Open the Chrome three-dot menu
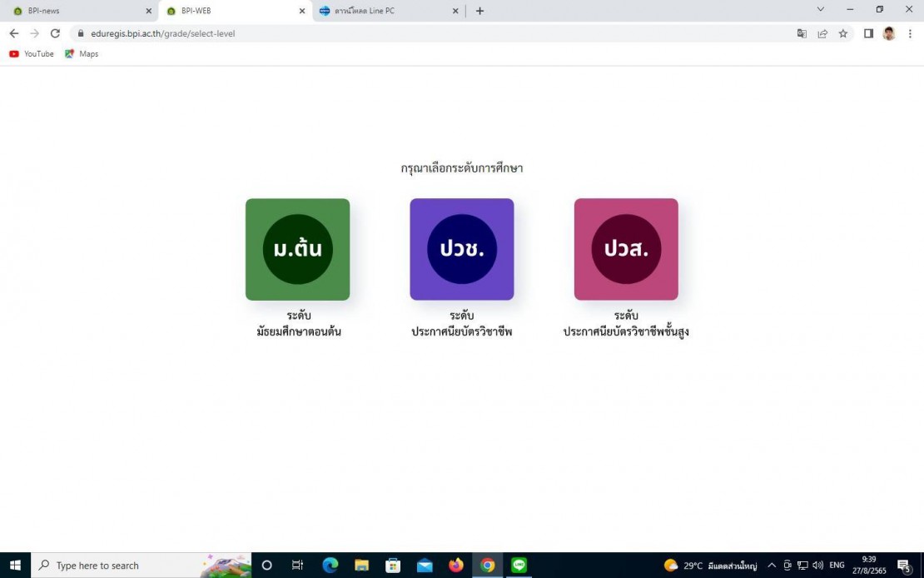 [x=910, y=33]
